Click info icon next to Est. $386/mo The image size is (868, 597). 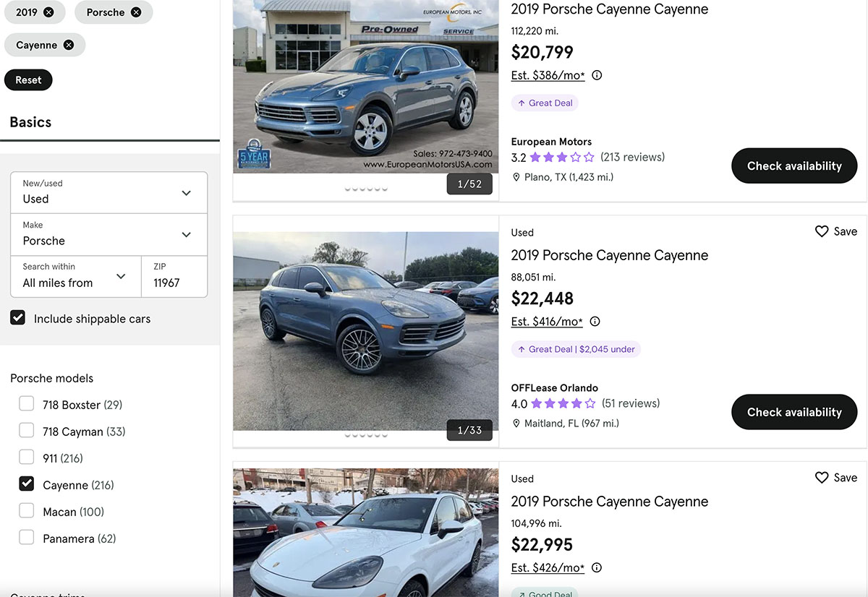[597, 75]
